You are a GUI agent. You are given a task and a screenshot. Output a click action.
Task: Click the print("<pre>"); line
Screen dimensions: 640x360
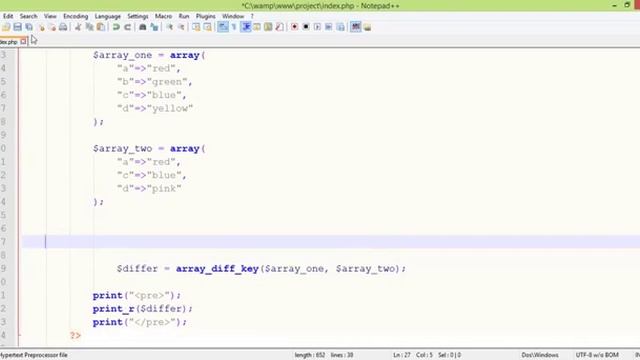136,295
